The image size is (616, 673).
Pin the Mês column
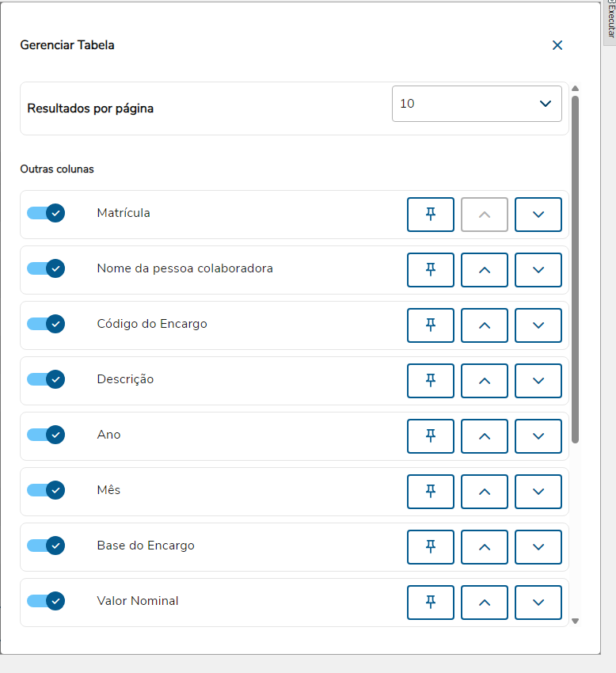[x=431, y=492]
